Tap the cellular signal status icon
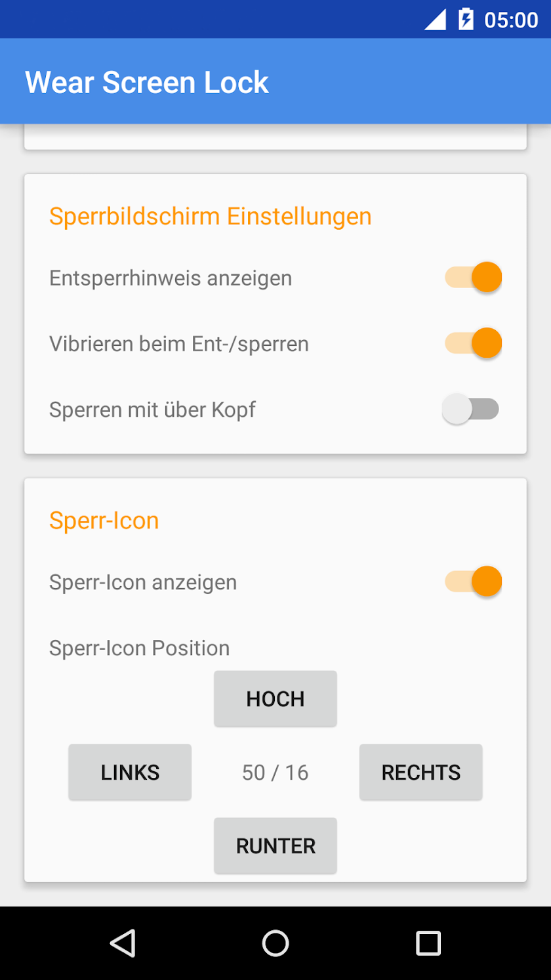Screen dimensions: 551x980 pos(435,20)
